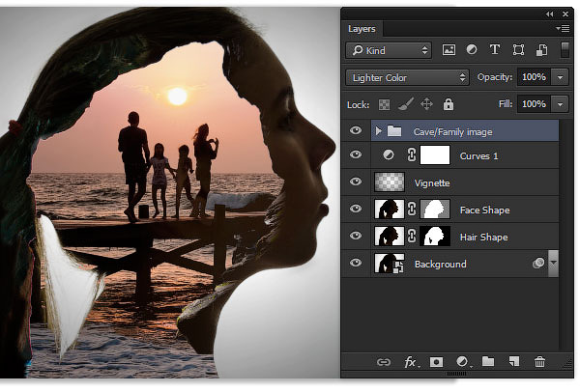Click the lock position icon
This screenshot has width=580, height=392.
(x=426, y=104)
